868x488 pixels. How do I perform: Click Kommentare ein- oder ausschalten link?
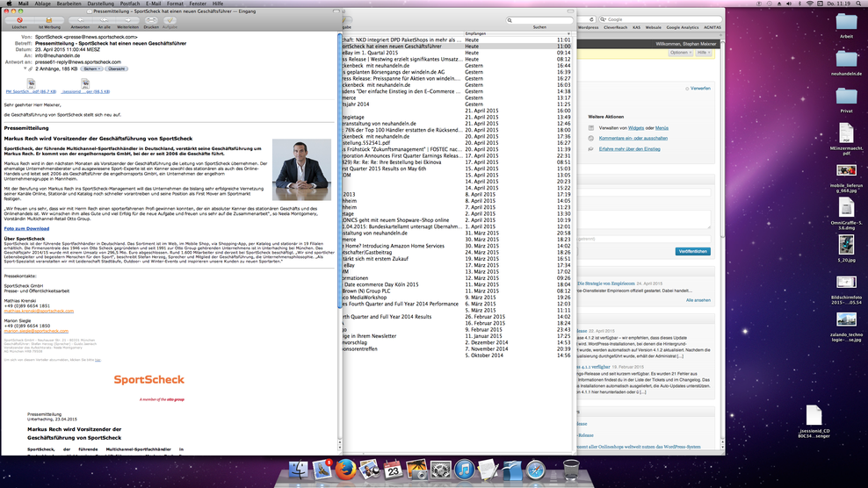click(x=633, y=139)
